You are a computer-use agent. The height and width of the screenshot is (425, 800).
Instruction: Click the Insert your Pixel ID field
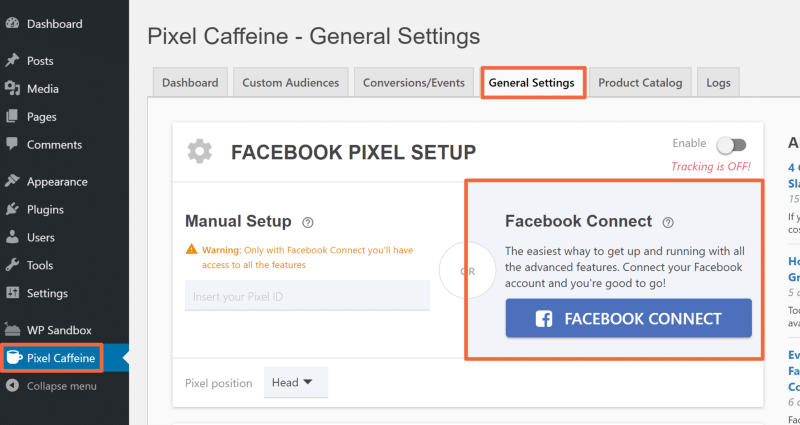[x=307, y=295]
